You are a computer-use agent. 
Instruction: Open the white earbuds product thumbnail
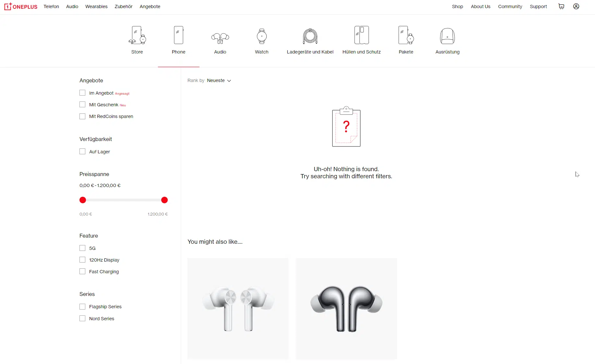click(x=238, y=308)
